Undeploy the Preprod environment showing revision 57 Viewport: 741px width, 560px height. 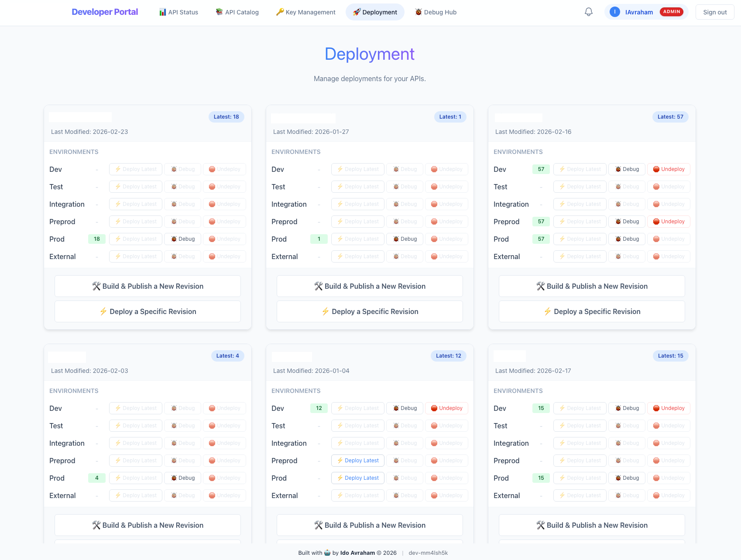[669, 221]
